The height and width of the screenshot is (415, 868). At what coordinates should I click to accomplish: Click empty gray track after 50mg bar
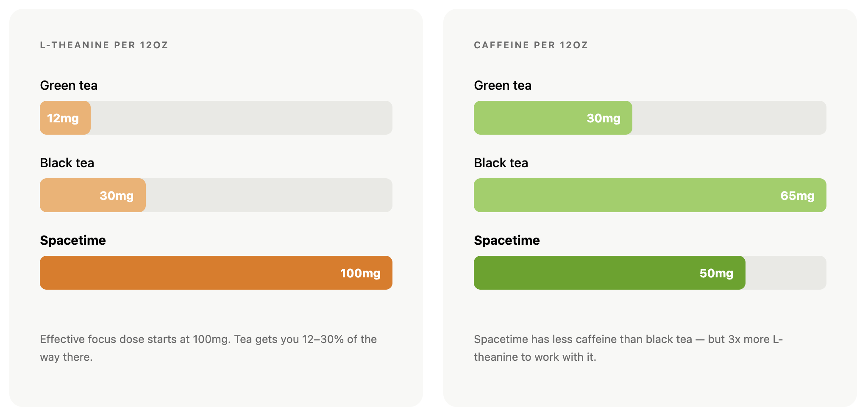tap(785, 273)
